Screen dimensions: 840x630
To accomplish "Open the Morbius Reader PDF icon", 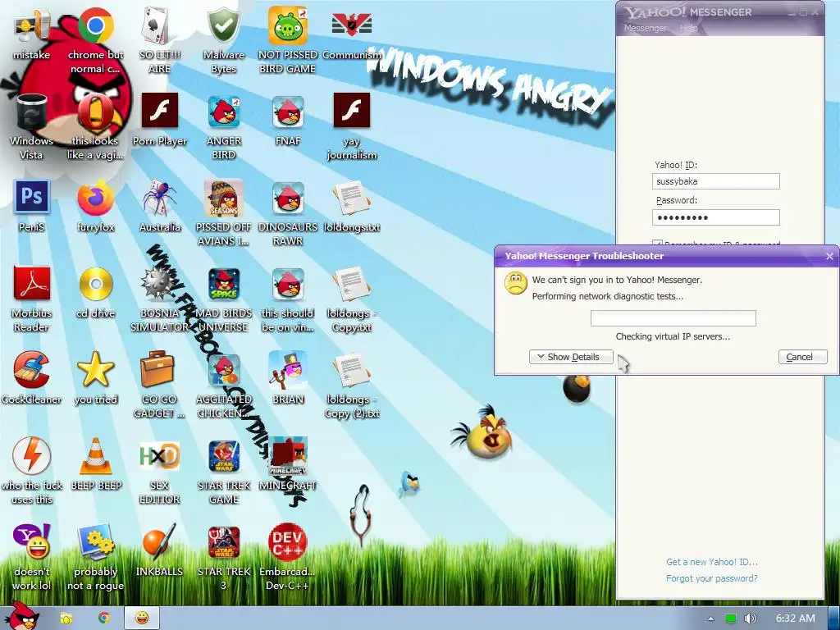I will pyautogui.click(x=31, y=283).
